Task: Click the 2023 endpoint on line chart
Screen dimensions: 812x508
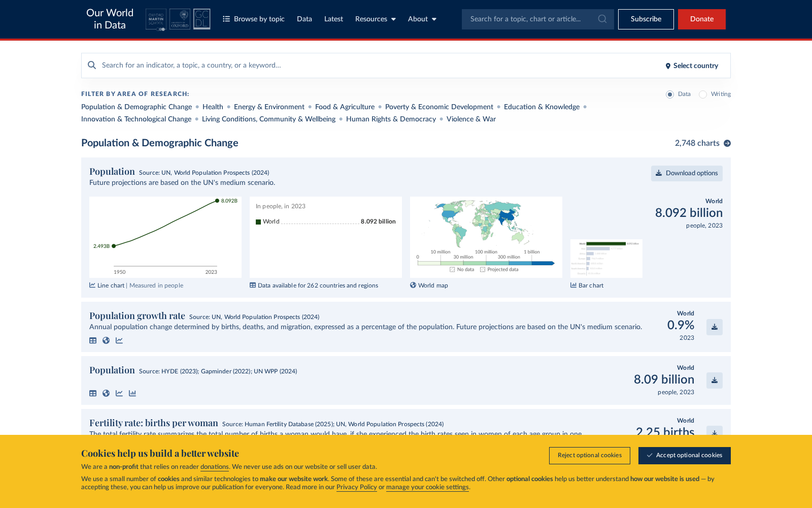Action: tap(217, 201)
